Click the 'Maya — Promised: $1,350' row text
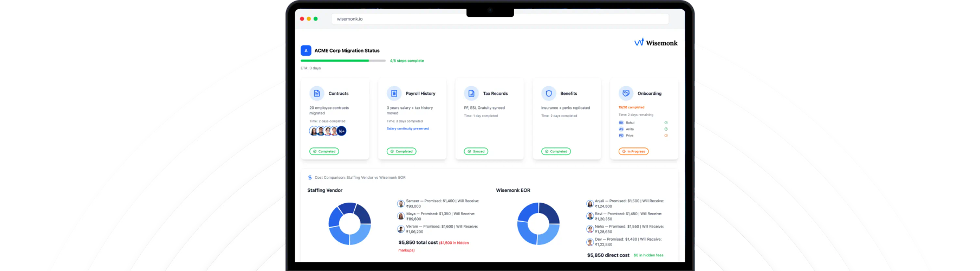980x271 pixels. [440, 216]
